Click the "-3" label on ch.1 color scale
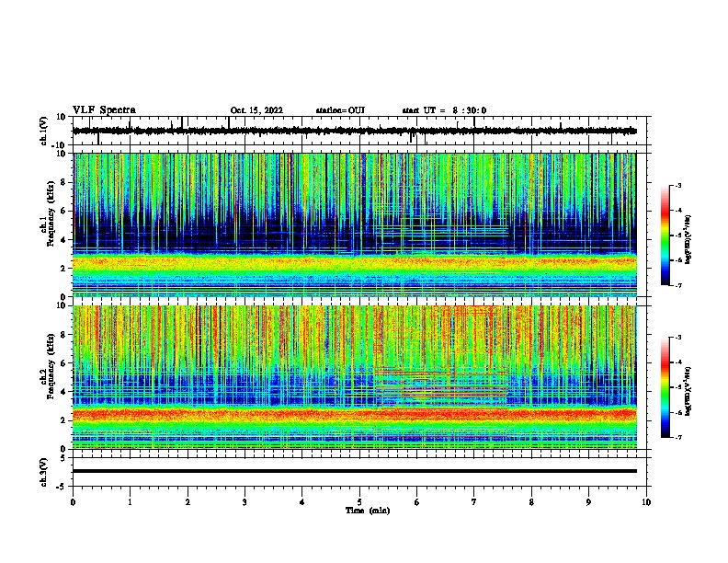 coord(677,185)
